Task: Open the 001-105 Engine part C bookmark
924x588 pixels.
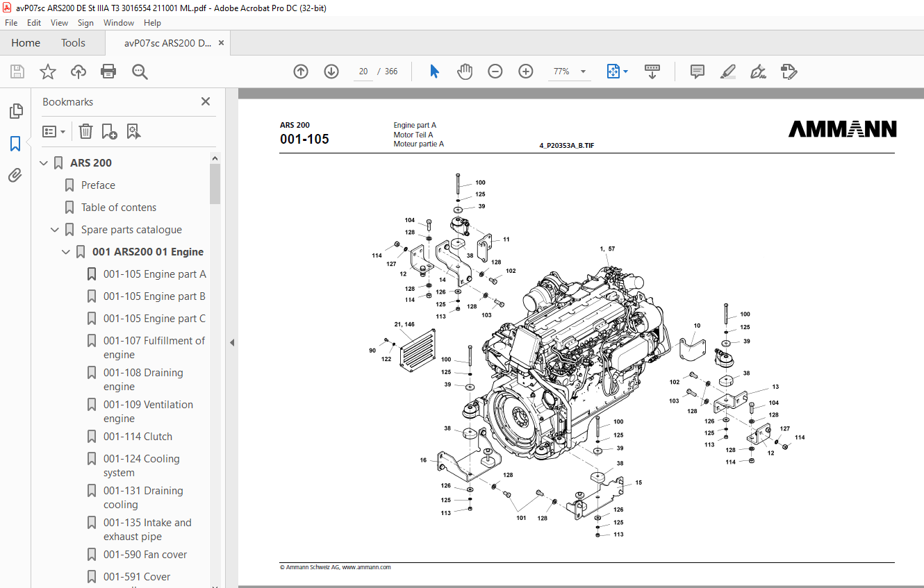Action: [155, 319]
